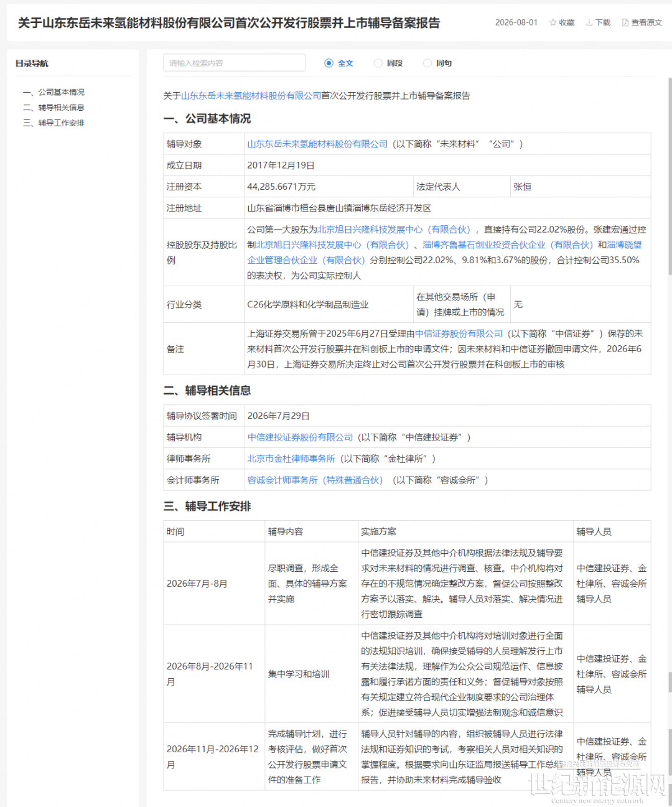Click the 目录导航 panel heading
The height and width of the screenshot is (807, 672).
(32, 63)
